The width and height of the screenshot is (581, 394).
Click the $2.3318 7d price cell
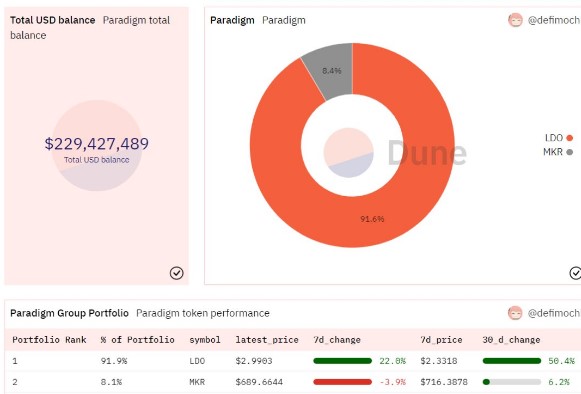[439, 361]
